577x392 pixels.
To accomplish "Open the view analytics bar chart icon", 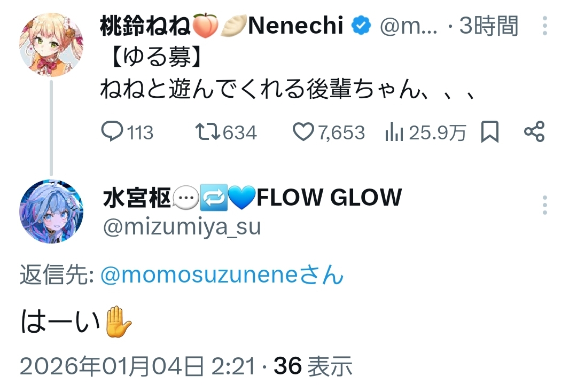I will 394,132.
